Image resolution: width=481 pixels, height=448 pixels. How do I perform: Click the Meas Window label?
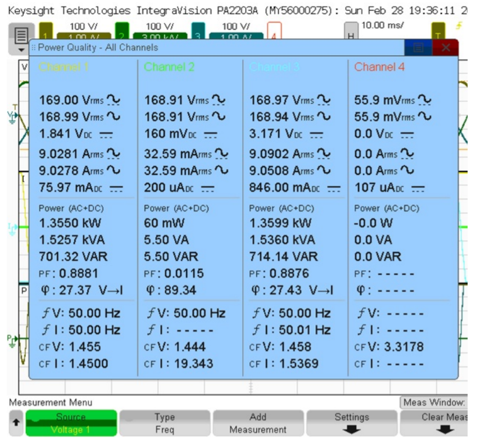(433, 402)
